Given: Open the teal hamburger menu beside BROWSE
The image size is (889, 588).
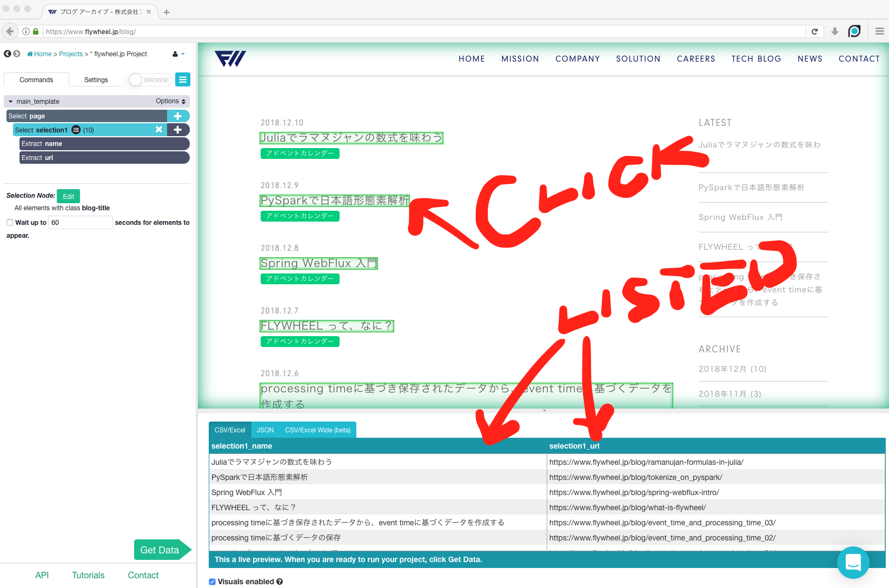Looking at the screenshot, I should click(x=183, y=79).
